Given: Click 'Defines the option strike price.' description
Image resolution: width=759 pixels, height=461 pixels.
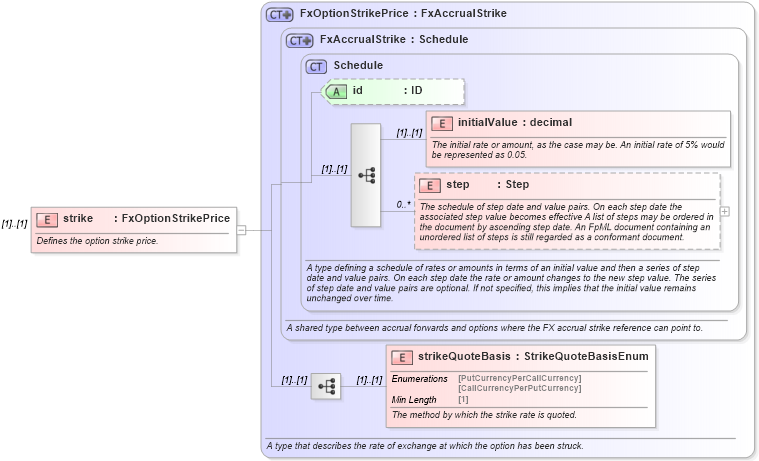Looking at the screenshot, I should 97,241.
